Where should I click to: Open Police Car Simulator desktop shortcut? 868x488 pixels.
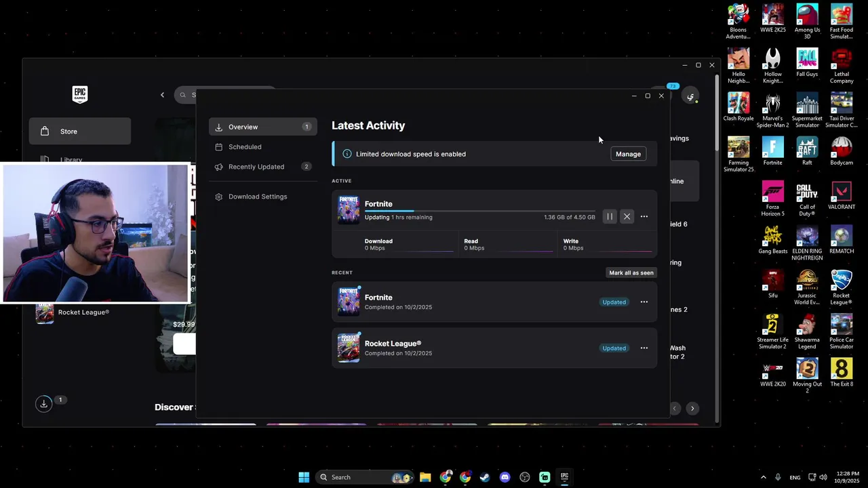pyautogui.click(x=842, y=331)
